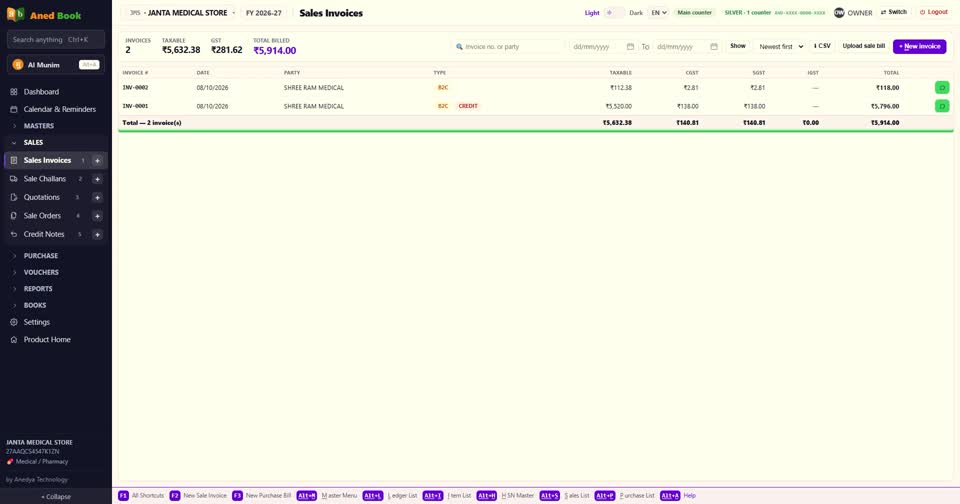The image size is (960, 504).
Task: Open the Newest first sort dropdown
Action: (781, 47)
